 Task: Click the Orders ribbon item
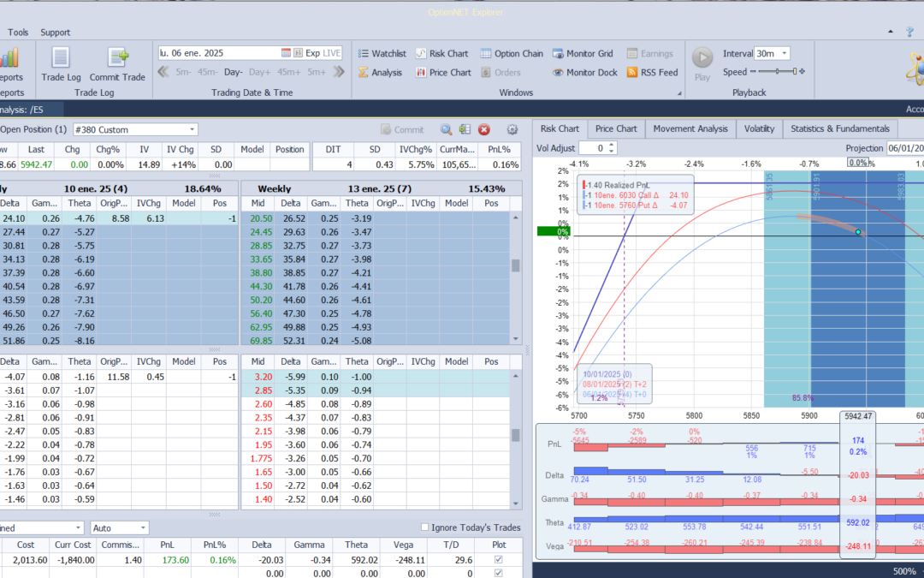(x=500, y=73)
